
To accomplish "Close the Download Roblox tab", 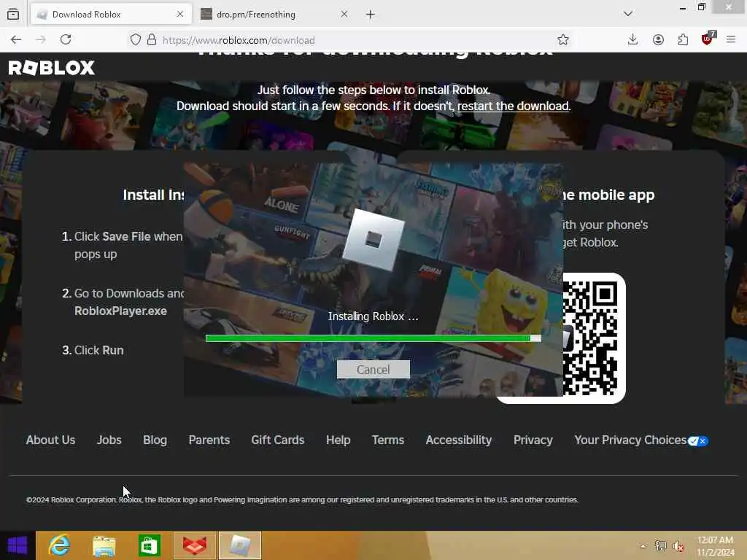I will 180,15.
